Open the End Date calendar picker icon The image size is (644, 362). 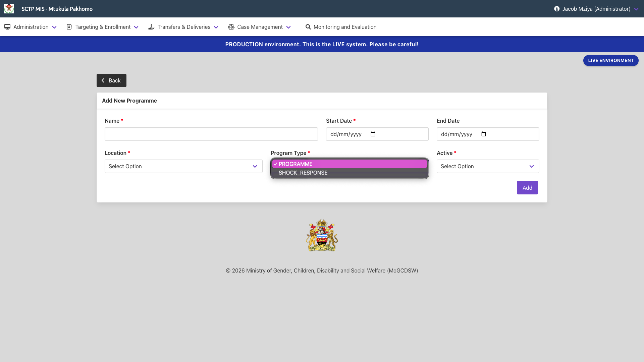(x=484, y=134)
